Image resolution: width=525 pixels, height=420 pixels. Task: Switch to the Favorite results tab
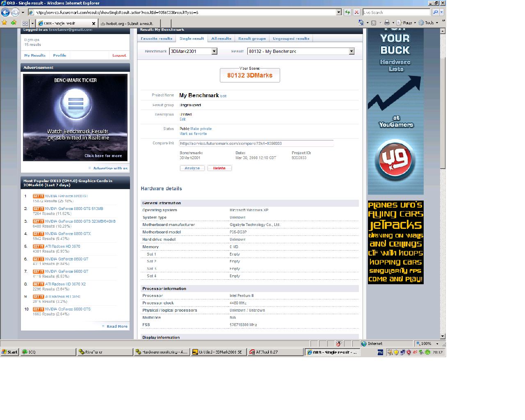(157, 39)
